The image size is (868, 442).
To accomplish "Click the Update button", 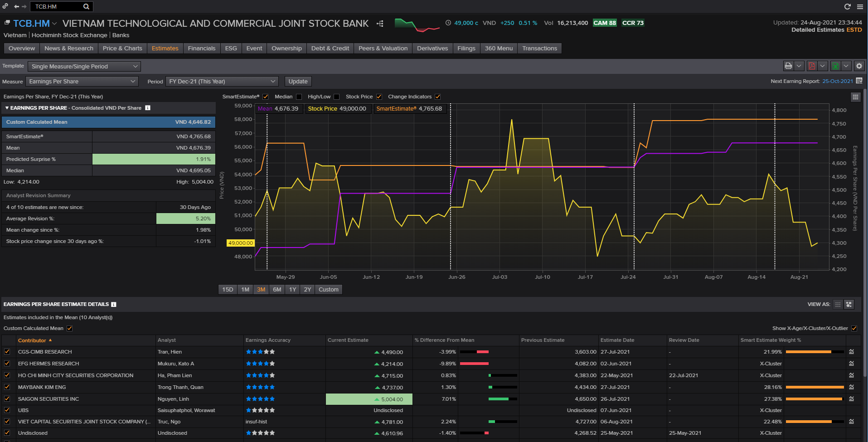I will pyautogui.click(x=298, y=82).
